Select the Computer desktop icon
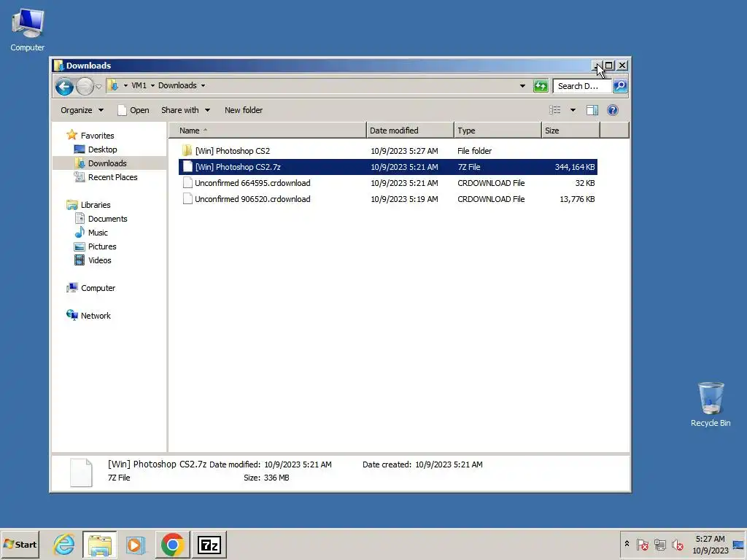 (x=28, y=31)
